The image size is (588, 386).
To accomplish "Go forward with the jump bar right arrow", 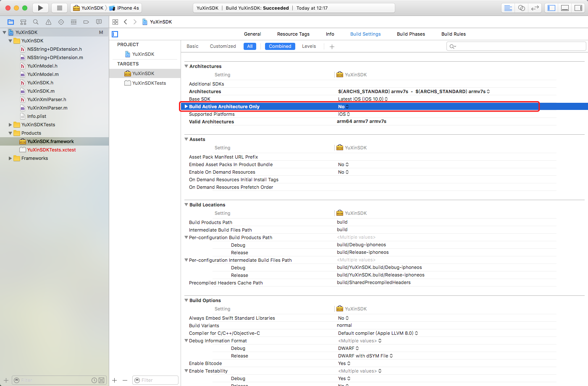I will pyautogui.click(x=135, y=22).
